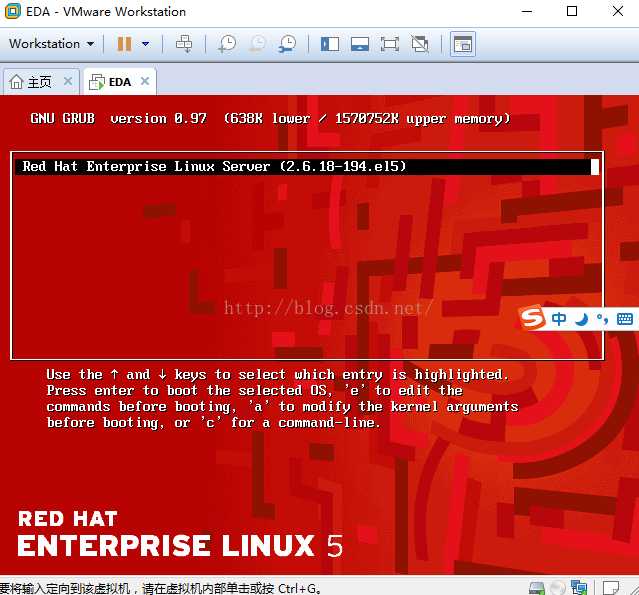Click the CD/DVD drive status icon

click(x=557, y=588)
